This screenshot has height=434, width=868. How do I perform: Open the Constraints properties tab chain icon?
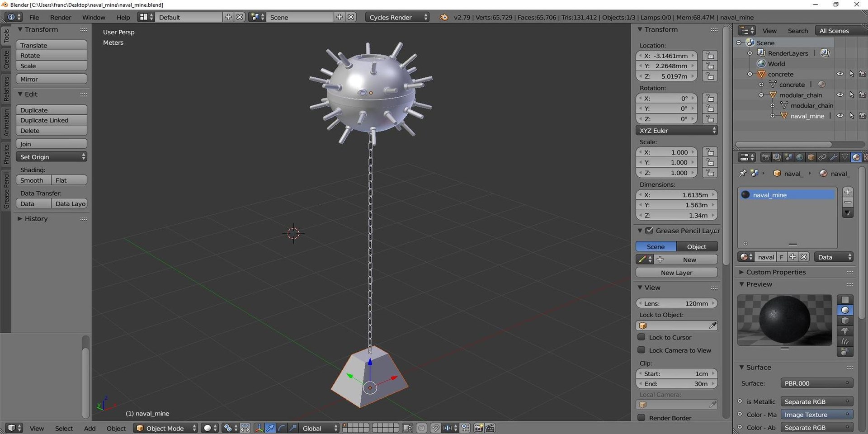click(822, 157)
